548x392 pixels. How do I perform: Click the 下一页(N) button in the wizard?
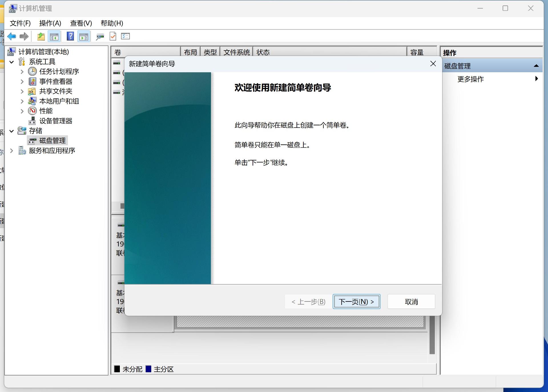[356, 301]
